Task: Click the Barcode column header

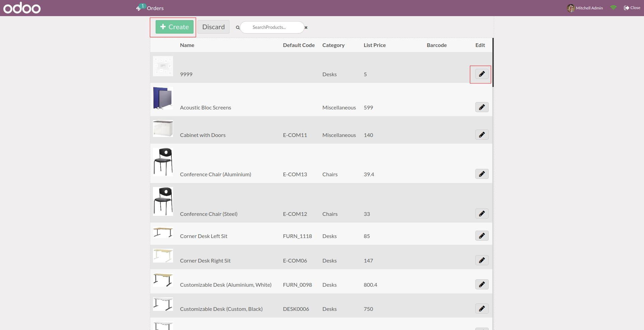Action: (x=437, y=45)
